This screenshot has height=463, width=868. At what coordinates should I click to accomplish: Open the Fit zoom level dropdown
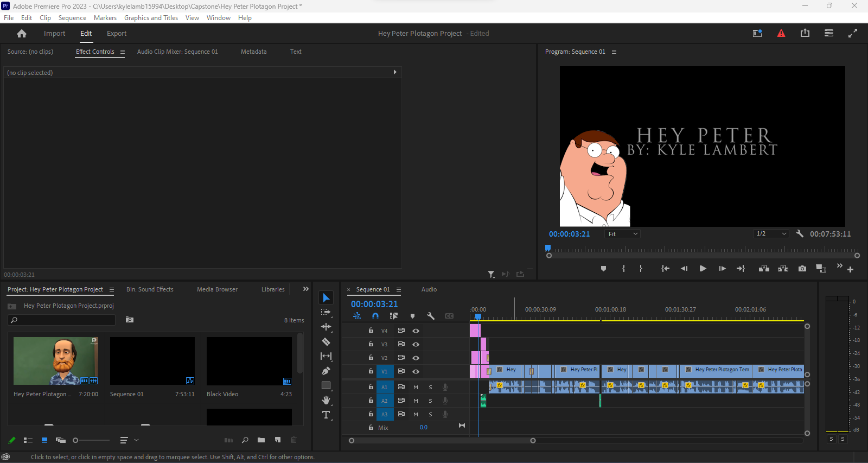pos(623,234)
